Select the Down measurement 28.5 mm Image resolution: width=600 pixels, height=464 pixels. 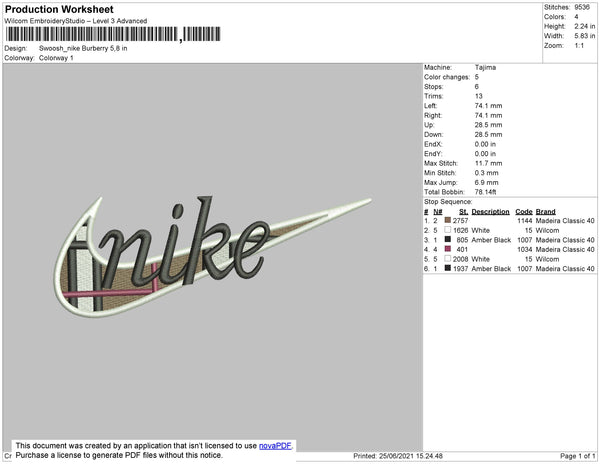point(488,134)
